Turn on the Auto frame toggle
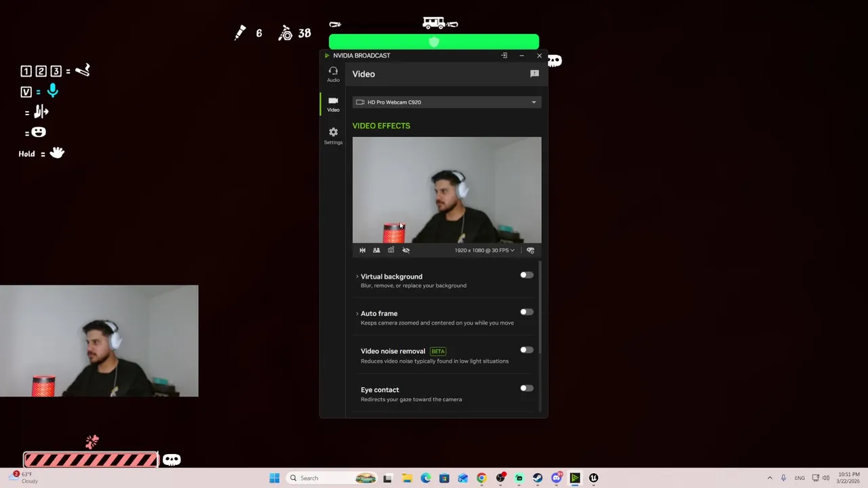The height and width of the screenshot is (488, 868). tap(526, 312)
